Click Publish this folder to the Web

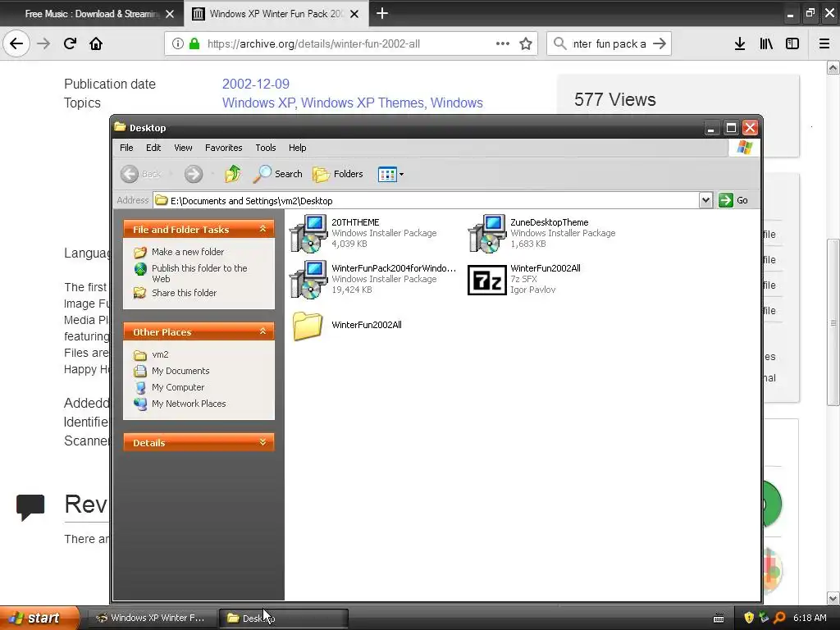tap(199, 273)
